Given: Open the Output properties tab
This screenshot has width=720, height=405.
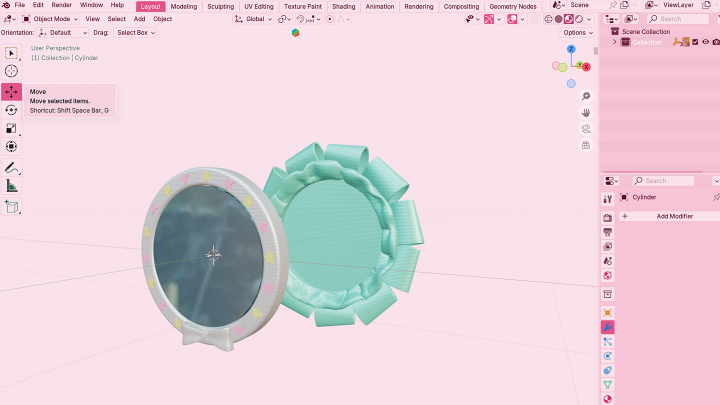Looking at the screenshot, I should click(608, 232).
